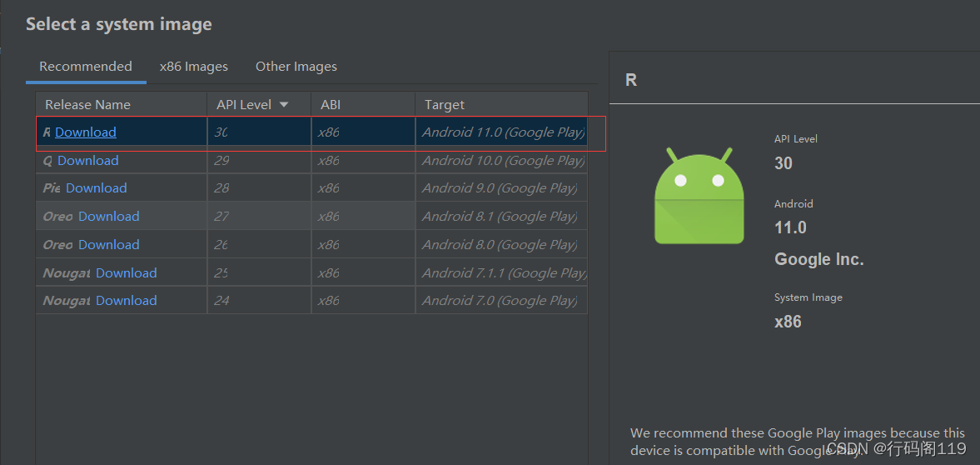Click the API level 26 cell
This screenshot has height=465, width=980.
[259, 244]
